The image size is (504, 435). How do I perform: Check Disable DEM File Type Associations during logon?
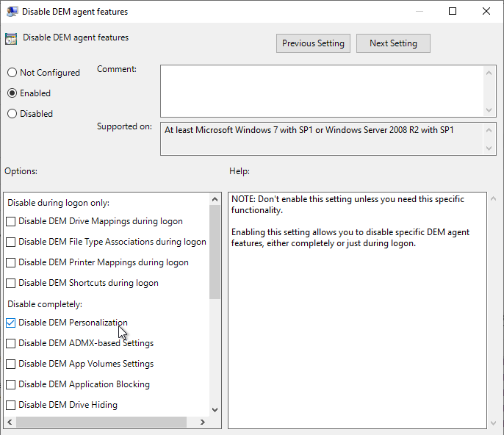click(x=10, y=242)
